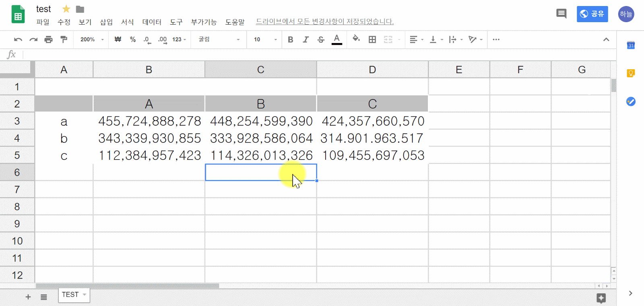
Task: Open the text color picker
Action: click(x=337, y=39)
